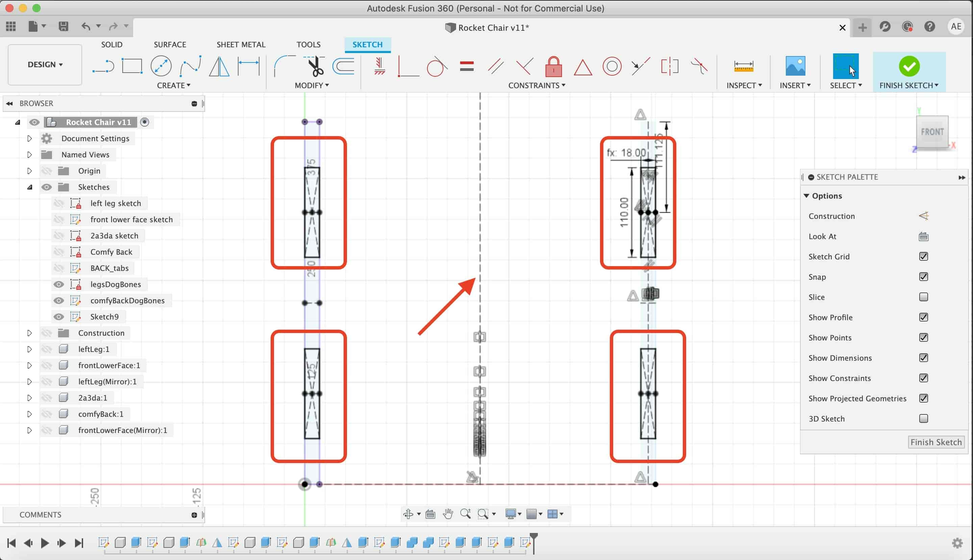Open the Help question mark button
The image size is (973, 560).
click(929, 27)
